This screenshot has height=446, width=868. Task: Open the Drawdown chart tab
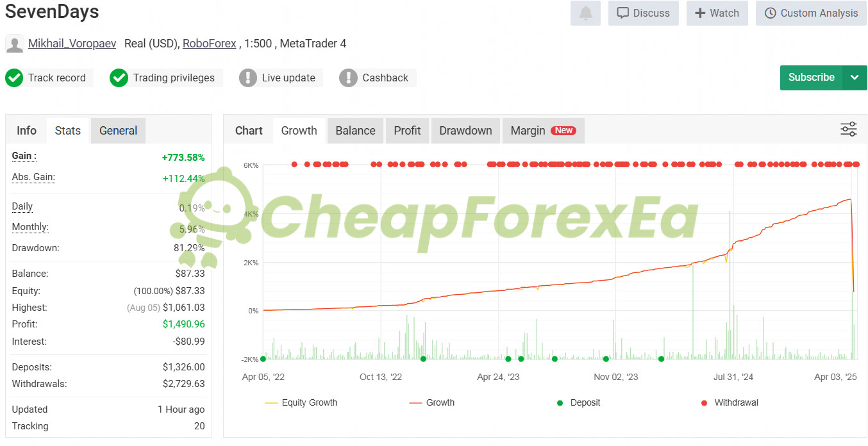(465, 131)
